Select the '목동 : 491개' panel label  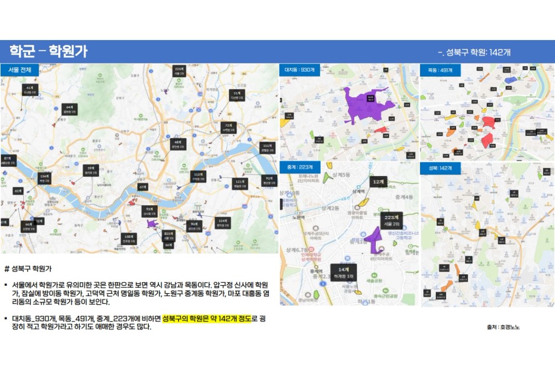click(440, 70)
